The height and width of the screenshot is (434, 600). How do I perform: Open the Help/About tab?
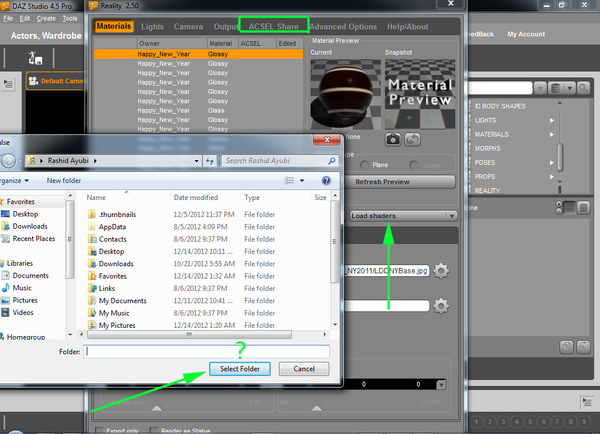tap(408, 27)
